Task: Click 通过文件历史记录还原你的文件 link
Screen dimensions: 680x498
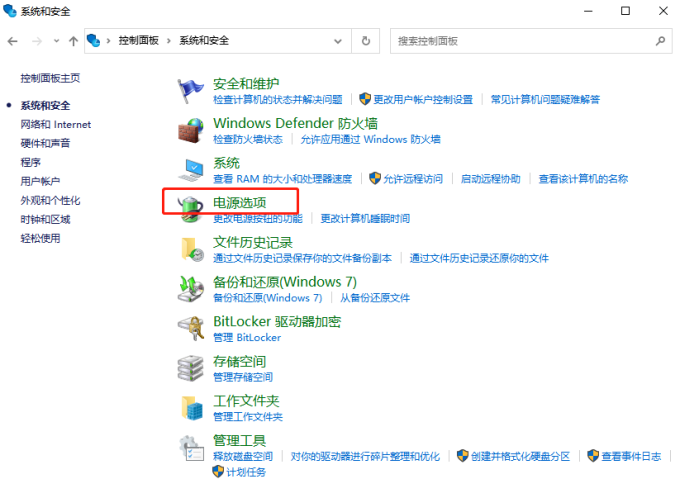Action: (479, 259)
